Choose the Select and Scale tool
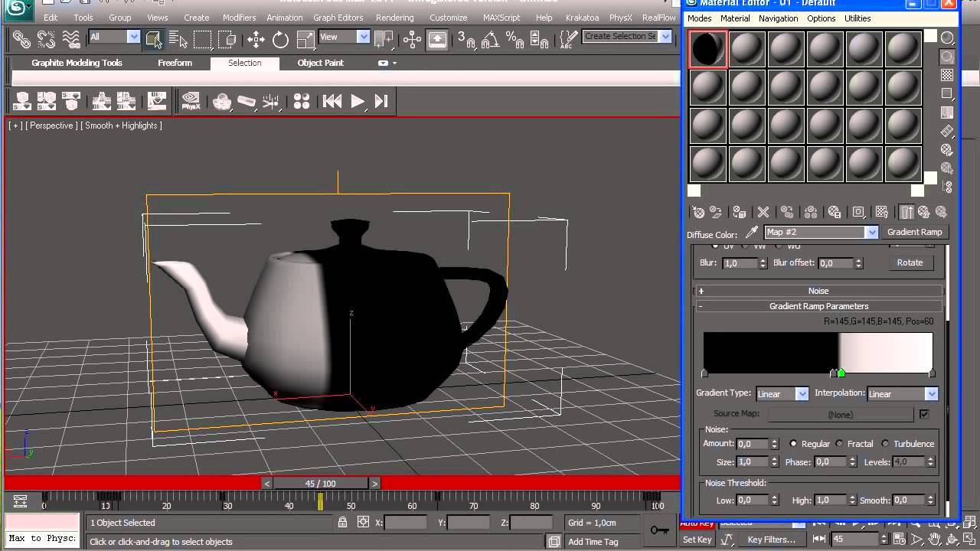Viewport: 980px width, 551px height. click(x=305, y=39)
